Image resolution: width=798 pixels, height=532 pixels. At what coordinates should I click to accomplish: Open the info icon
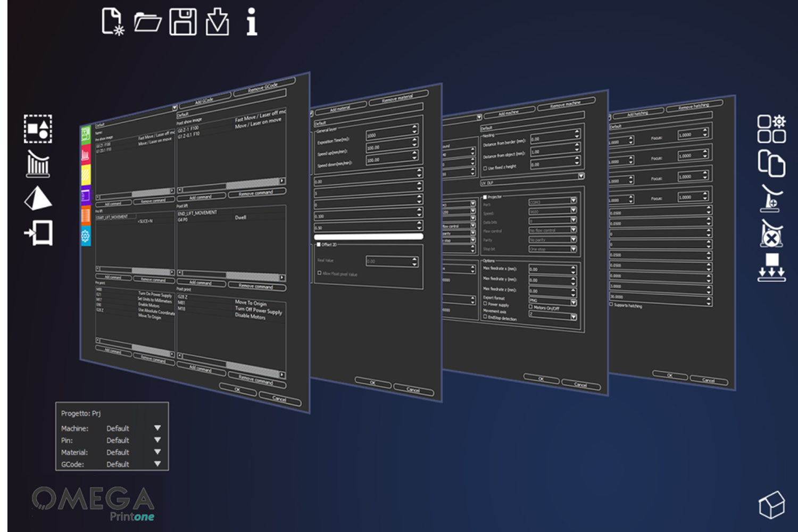(x=252, y=22)
